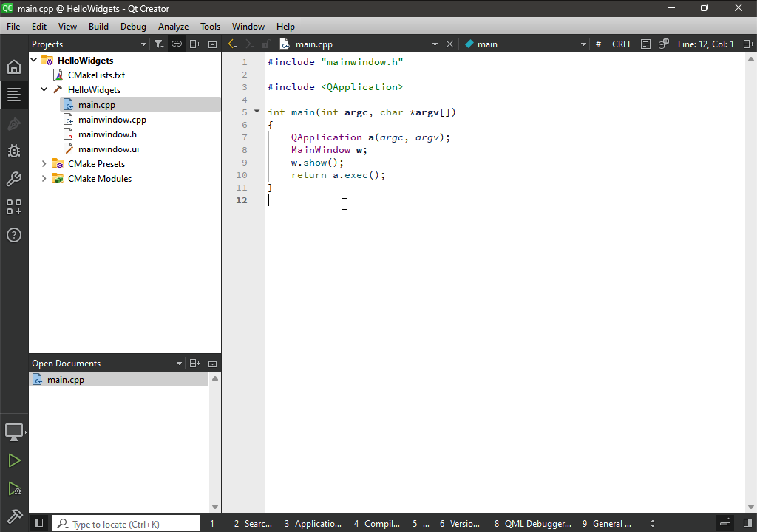Viewport: 757px width, 532px height.
Task: Open the Extensions mode icon
Action: coord(14,208)
